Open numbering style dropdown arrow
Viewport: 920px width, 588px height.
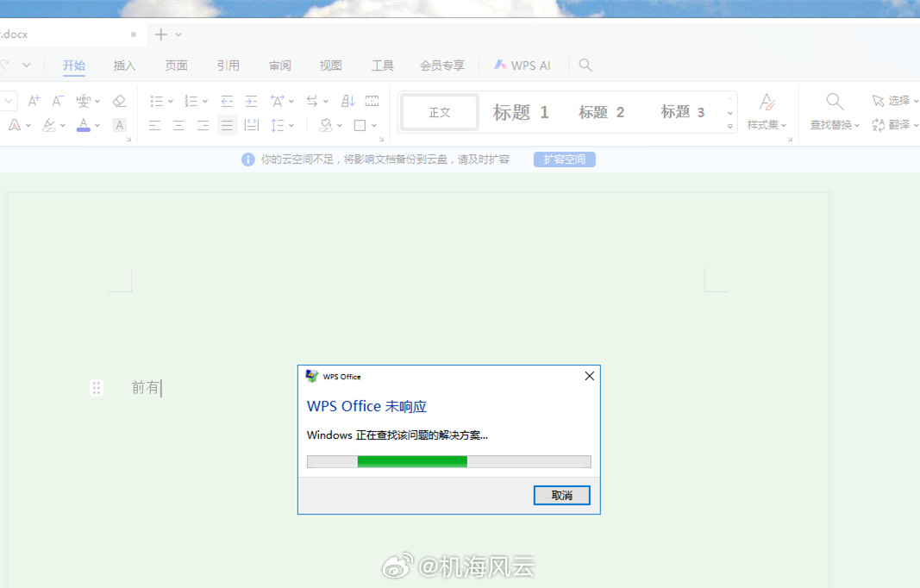coord(204,102)
